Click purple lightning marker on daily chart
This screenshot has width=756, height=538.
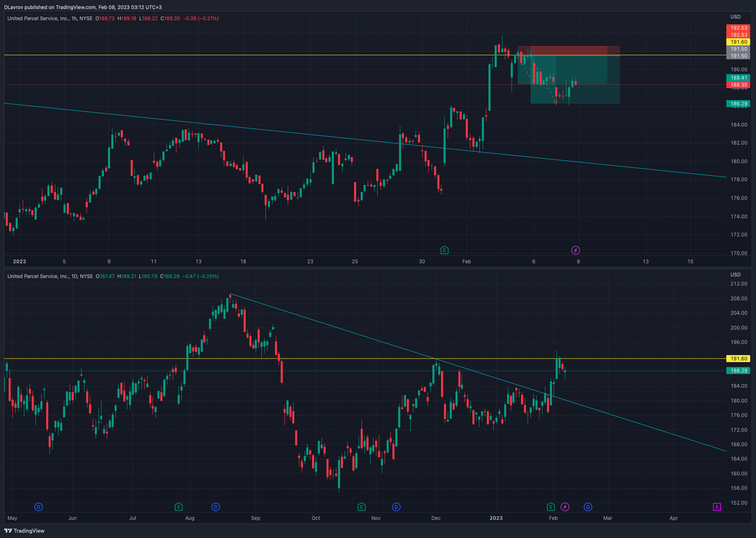pyautogui.click(x=565, y=507)
